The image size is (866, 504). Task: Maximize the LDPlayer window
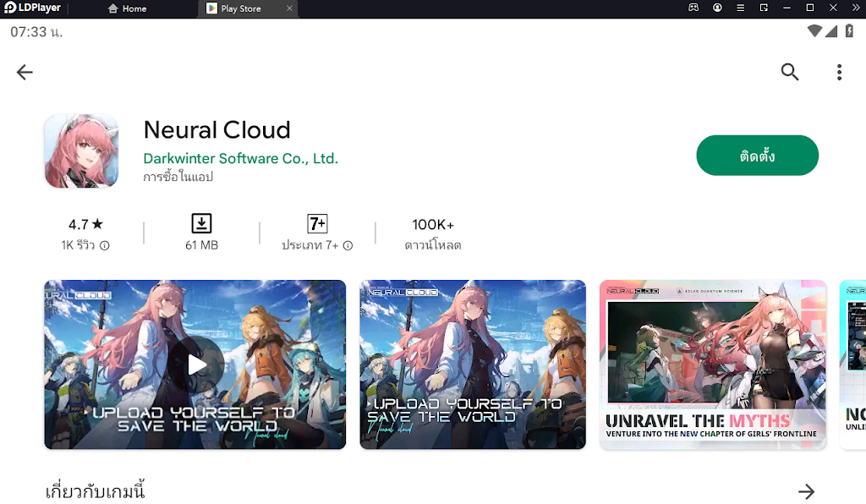point(810,8)
